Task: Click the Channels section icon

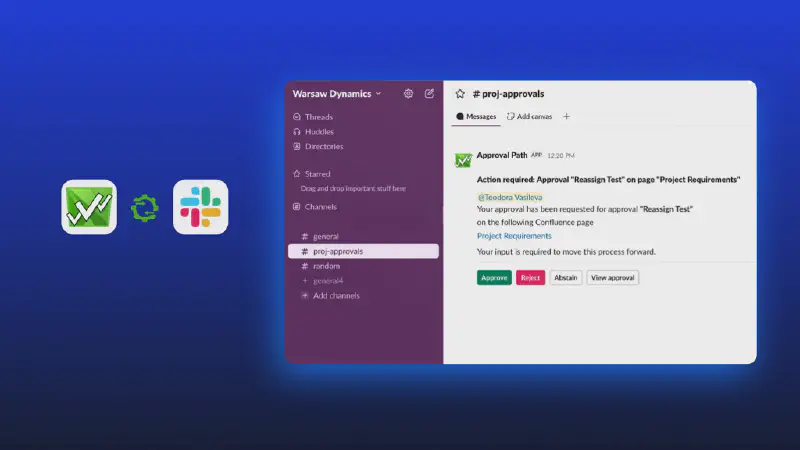Action: 297,207
